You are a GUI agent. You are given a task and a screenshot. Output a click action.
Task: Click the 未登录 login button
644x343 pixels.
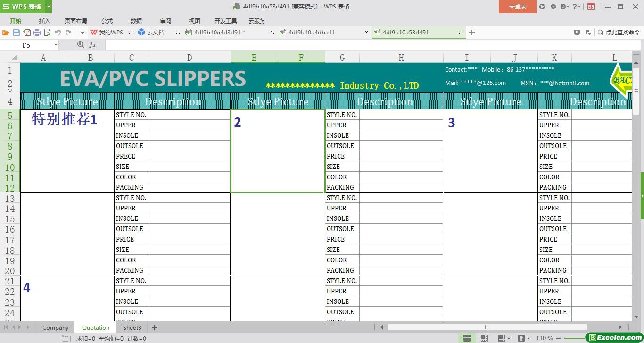coord(517,7)
